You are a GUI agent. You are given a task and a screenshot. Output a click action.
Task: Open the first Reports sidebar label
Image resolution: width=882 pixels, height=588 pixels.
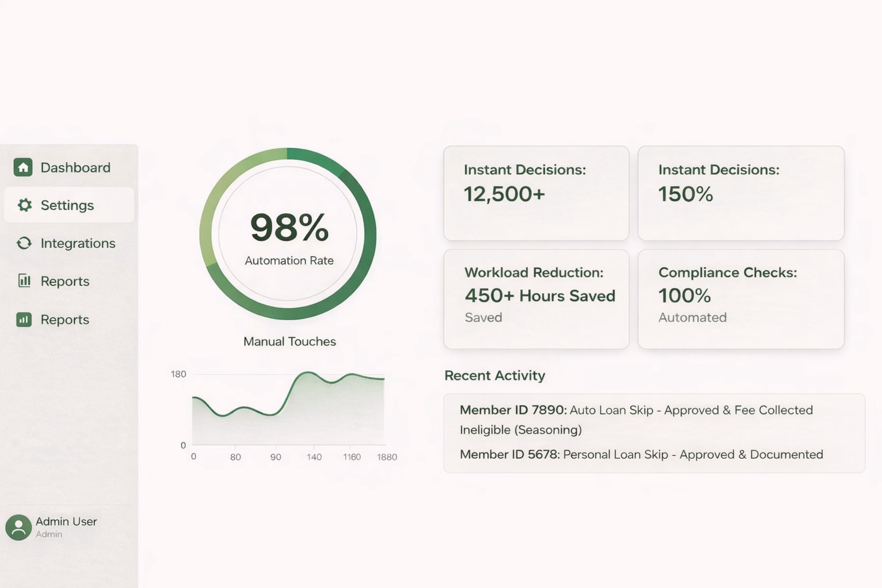coord(65,281)
